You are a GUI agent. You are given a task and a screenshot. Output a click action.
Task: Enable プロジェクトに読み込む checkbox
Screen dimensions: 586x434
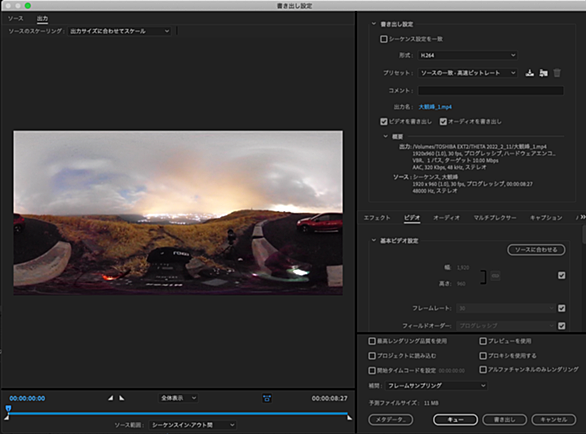(372, 355)
